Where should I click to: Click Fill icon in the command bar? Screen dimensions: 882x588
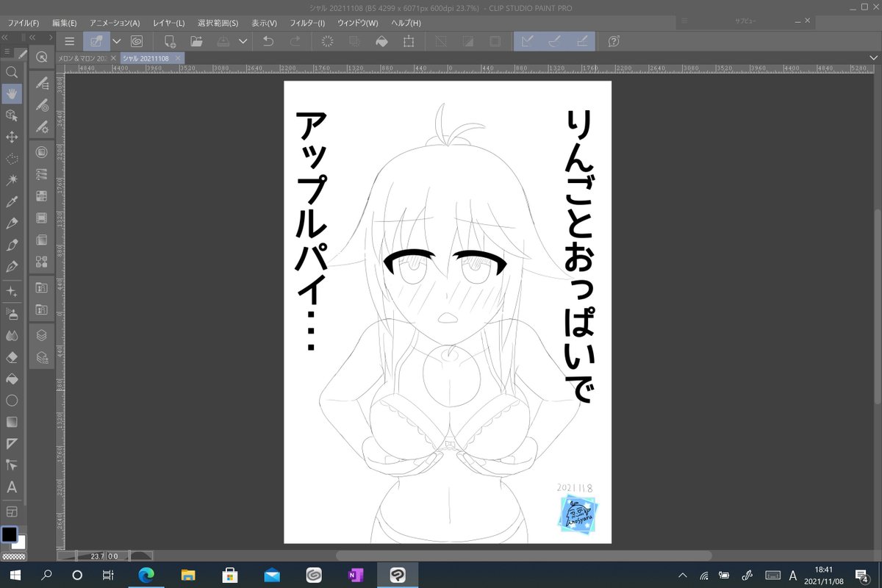[381, 42]
